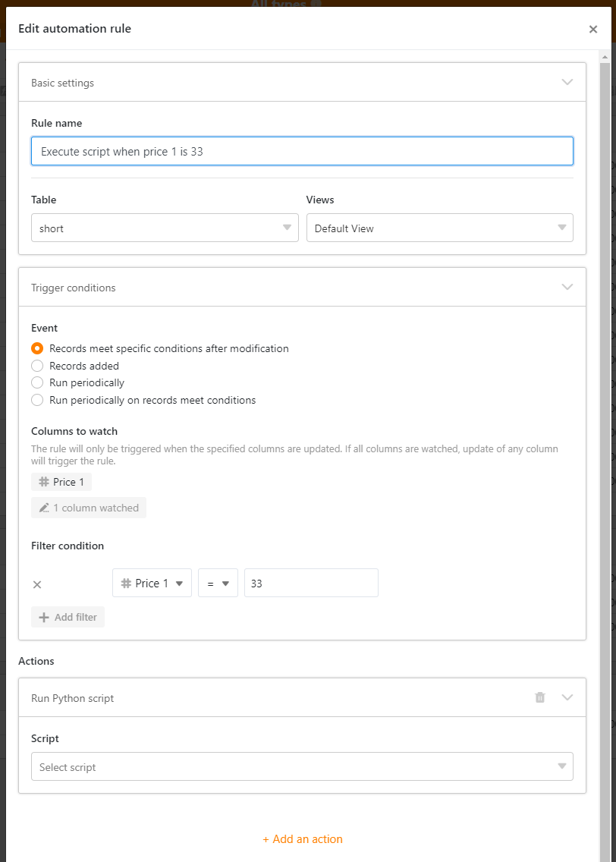The width and height of the screenshot is (616, 862).
Task: Collapse the Basic settings section
Action: 567,83
